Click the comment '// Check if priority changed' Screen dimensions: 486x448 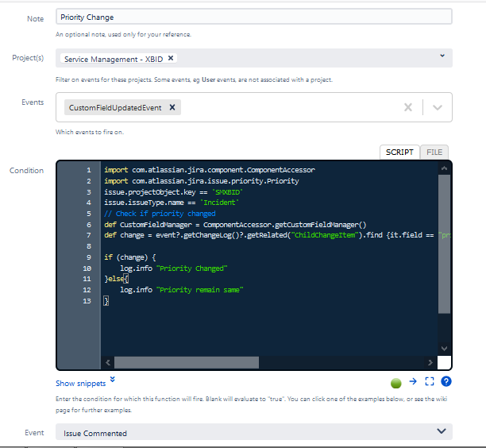pyautogui.click(x=160, y=214)
